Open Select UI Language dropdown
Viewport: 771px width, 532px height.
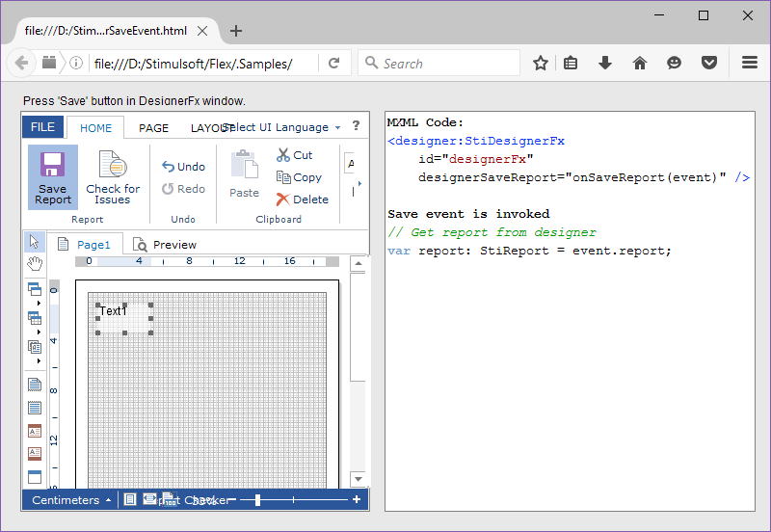pyautogui.click(x=282, y=127)
